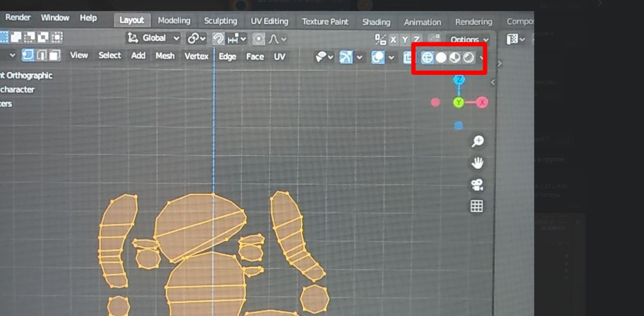Open the Render menu
Screen dimensions: 644x316
tap(18, 18)
